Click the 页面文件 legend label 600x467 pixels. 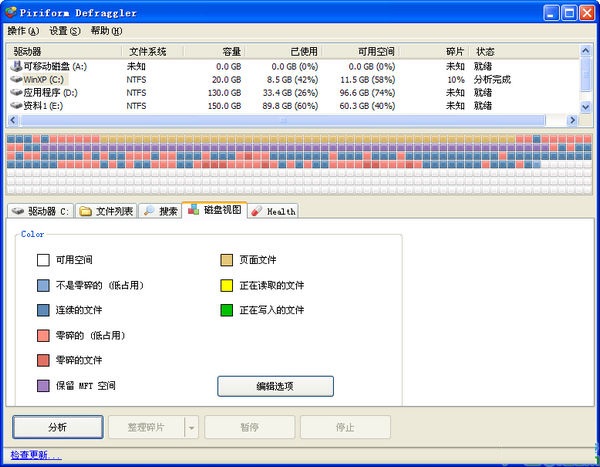(x=258, y=260)
